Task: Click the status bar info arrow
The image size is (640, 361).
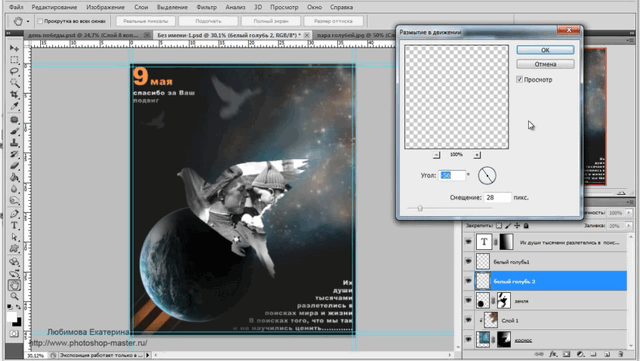Action: click(148, 355)
